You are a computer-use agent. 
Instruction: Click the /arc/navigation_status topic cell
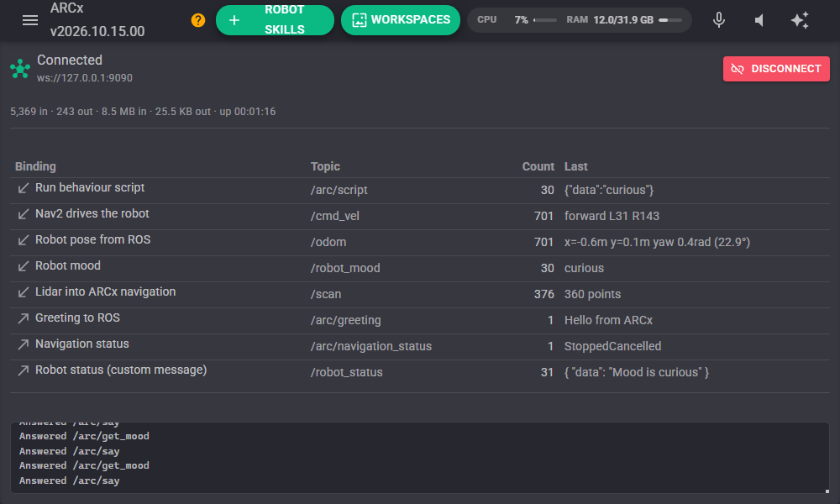pos(371,347)
